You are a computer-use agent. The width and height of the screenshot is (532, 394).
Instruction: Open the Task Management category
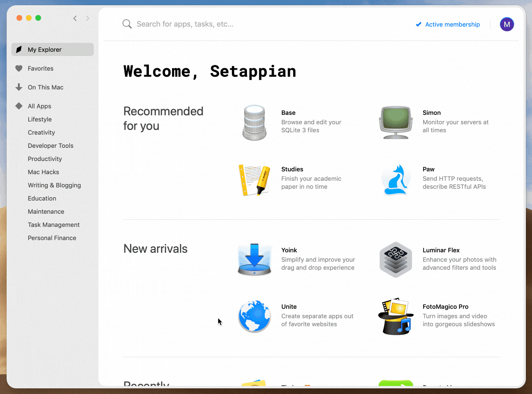(x=54, y=225)
